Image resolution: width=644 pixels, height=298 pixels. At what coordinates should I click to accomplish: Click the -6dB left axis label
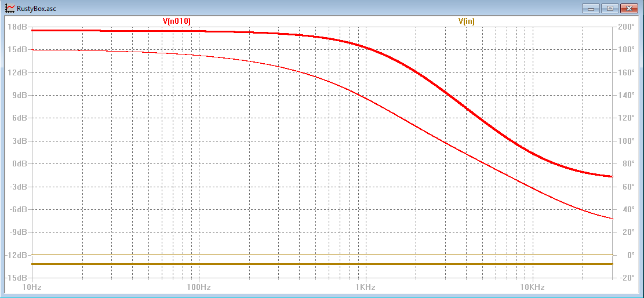pos(18,210)
